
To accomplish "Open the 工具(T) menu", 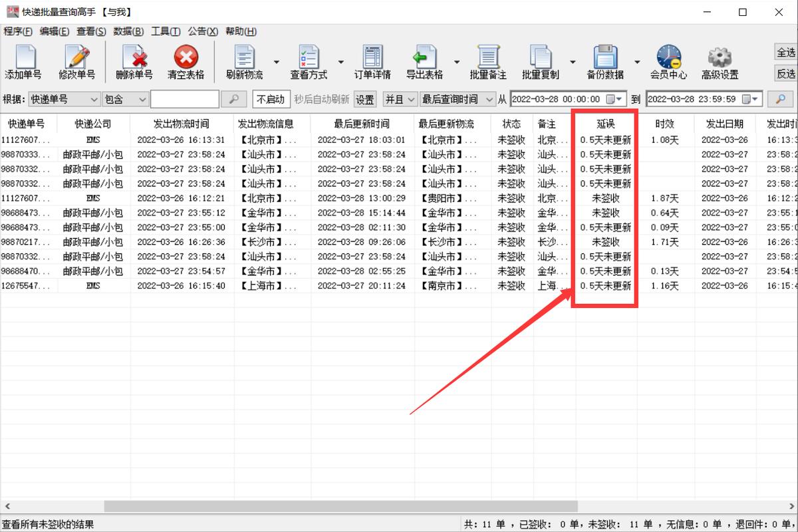I will pos(166,31).
